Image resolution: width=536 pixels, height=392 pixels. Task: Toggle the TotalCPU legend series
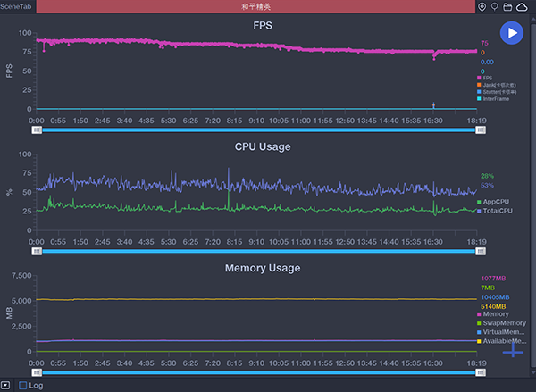pyautogui.click(x=495, y=211)
